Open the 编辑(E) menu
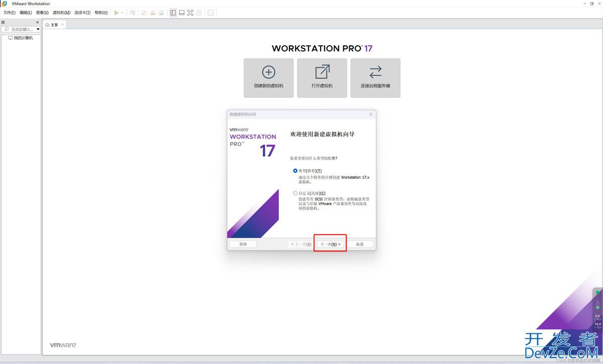603x364 pixels. [x=26, y=13]
